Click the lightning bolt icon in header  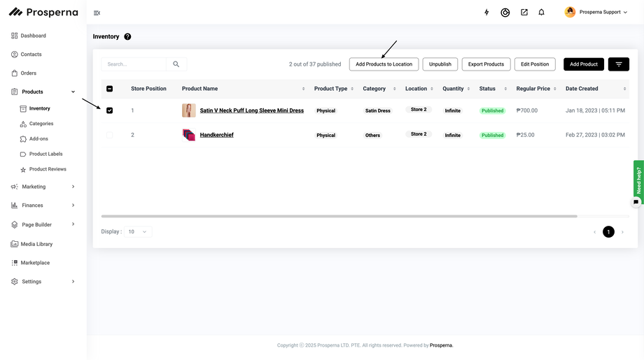tap(486, 13)
